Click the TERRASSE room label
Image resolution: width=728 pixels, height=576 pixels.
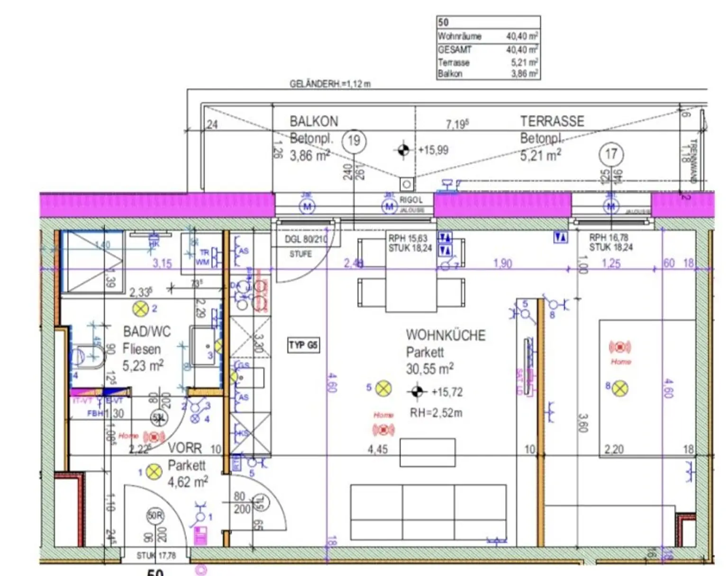click(x=552, y=121)
